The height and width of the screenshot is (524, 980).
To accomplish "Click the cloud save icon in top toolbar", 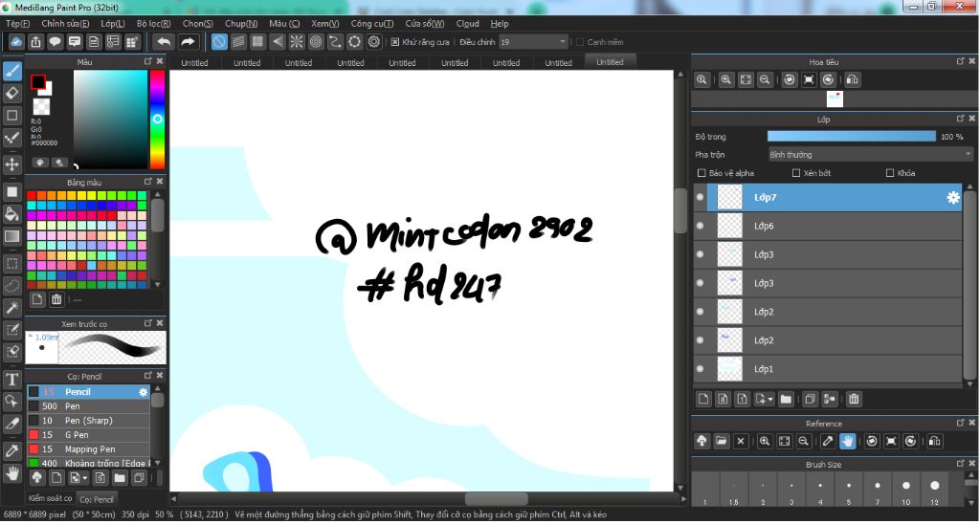I will 16,42.
